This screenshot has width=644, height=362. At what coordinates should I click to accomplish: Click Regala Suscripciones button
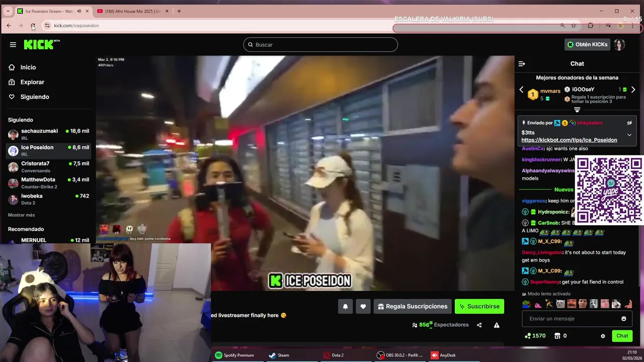(x=413, y=306)
